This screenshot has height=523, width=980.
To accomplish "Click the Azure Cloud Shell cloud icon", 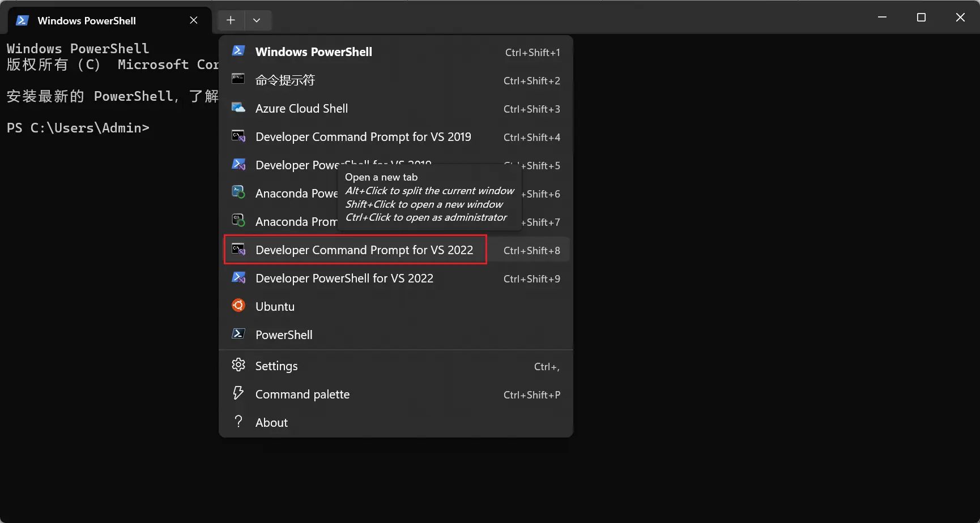I will [238, 108].
